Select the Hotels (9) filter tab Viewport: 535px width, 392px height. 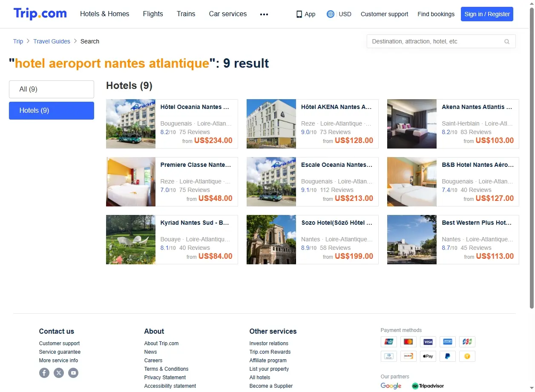[x=52, y=111]
